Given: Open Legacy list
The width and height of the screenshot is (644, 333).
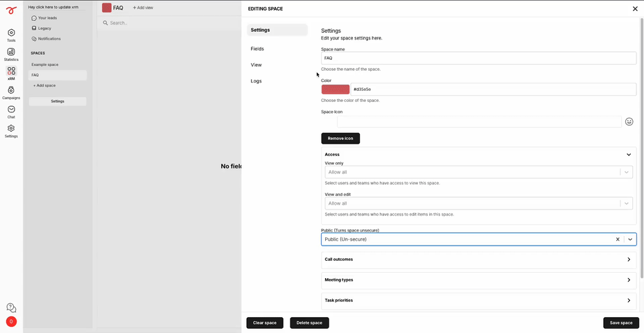Looking at the screenshot, I should 42,28.
